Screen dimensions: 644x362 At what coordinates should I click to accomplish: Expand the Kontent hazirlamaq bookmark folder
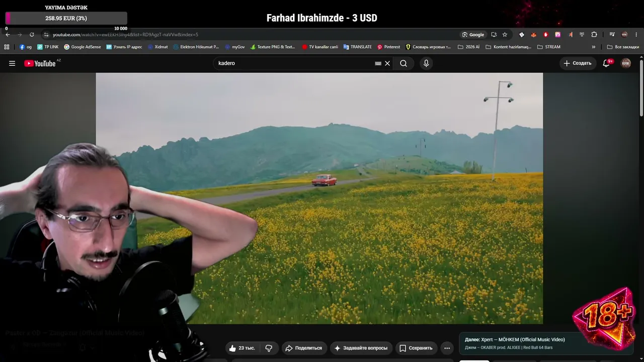tap(509, 47)
